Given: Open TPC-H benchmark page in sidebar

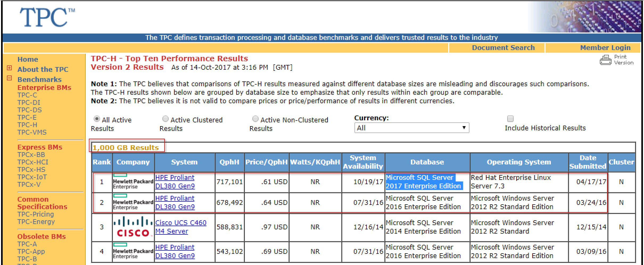Looking at the screenshot, I should [27, 125].
